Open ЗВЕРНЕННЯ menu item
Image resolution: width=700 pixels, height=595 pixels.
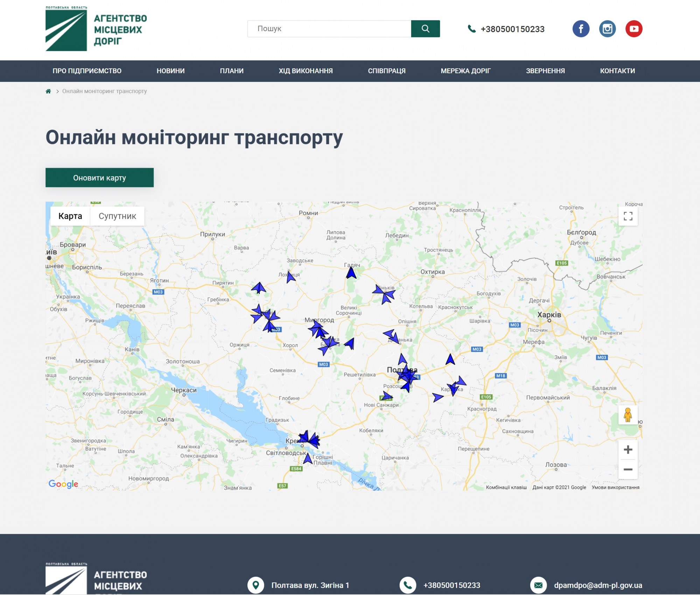click(x=545, y=71)
